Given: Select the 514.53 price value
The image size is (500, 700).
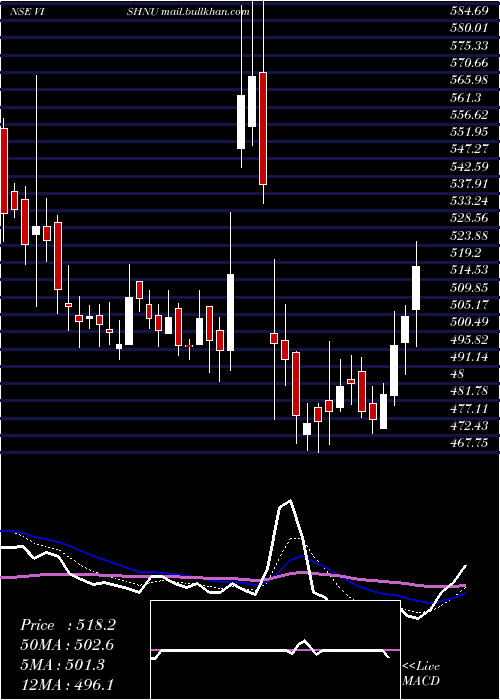Looking at the screenshot, I should (468, 270).
